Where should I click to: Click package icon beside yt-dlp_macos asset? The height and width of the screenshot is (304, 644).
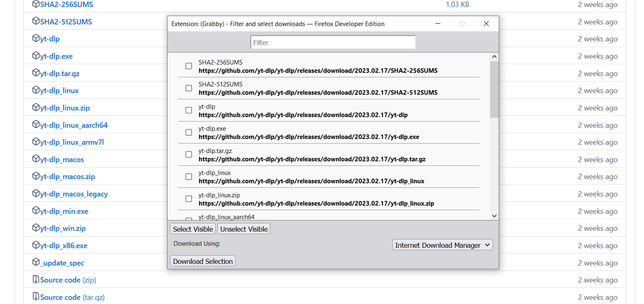pos(36,159)
